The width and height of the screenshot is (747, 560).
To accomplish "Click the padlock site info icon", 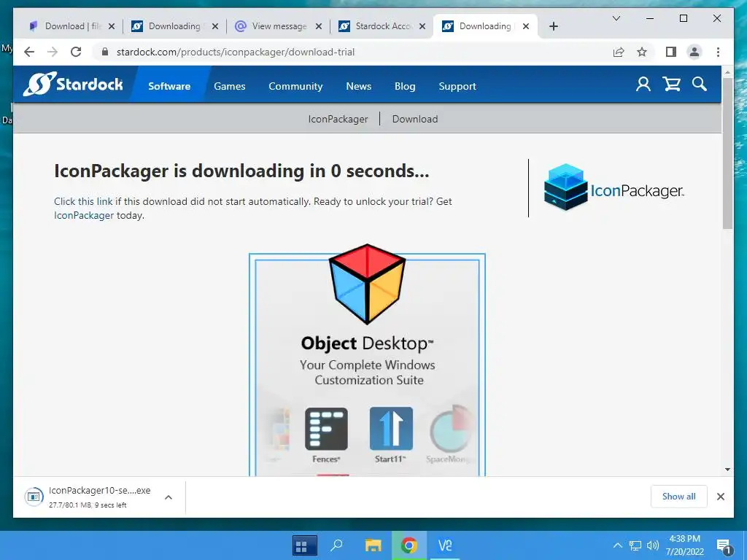I will click(105, 52).
